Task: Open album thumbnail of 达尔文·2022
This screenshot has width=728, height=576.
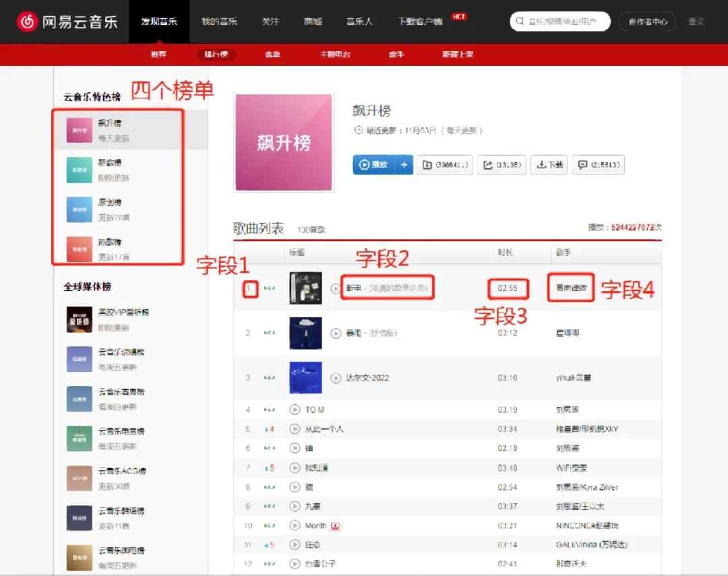Action: [305, 378]
